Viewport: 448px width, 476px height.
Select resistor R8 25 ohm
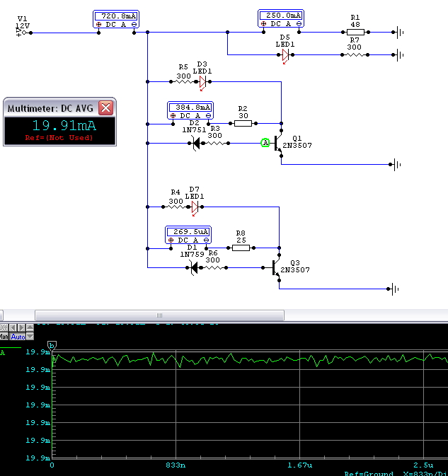pos(241,248)
